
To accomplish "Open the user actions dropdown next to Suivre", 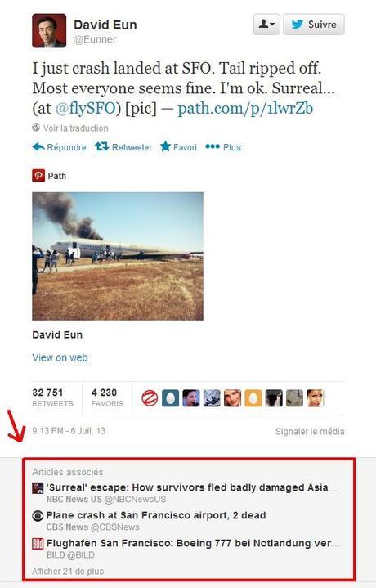I will tap(266, 25).
